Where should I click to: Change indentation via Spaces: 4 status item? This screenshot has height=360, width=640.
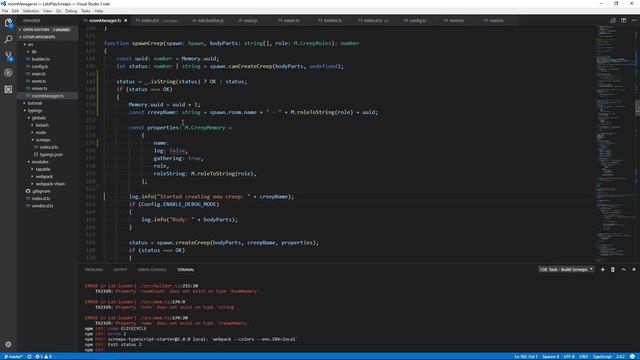(x=551, y=357)
